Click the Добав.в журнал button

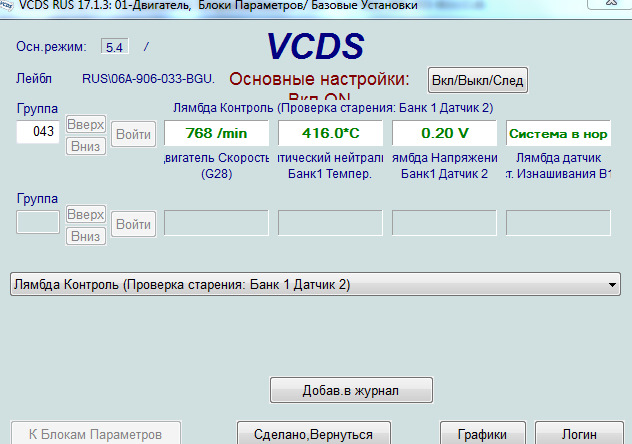351,390
